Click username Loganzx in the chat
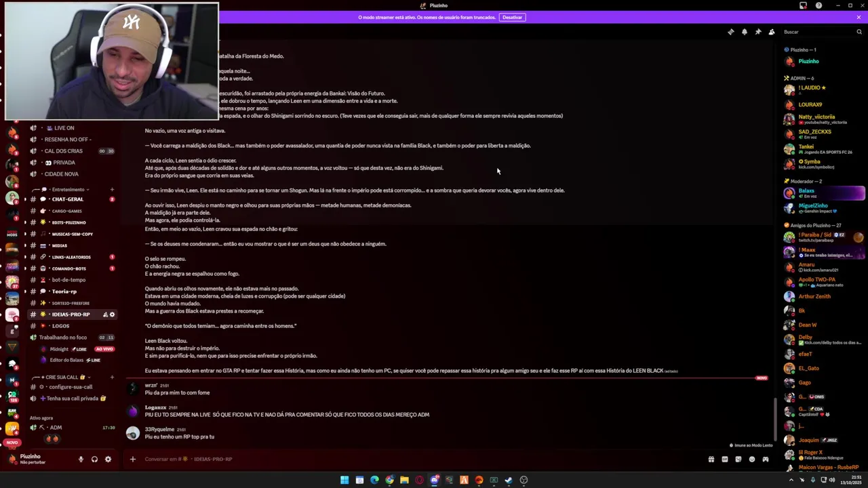Viewport: 868px width, 488px height. pos(155,407)
